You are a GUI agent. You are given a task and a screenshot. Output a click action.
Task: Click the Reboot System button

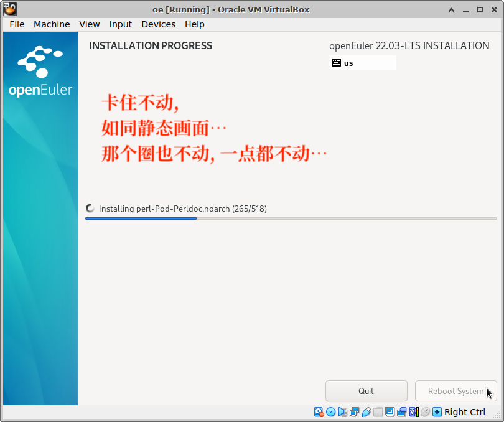click(x=455, y=391)
